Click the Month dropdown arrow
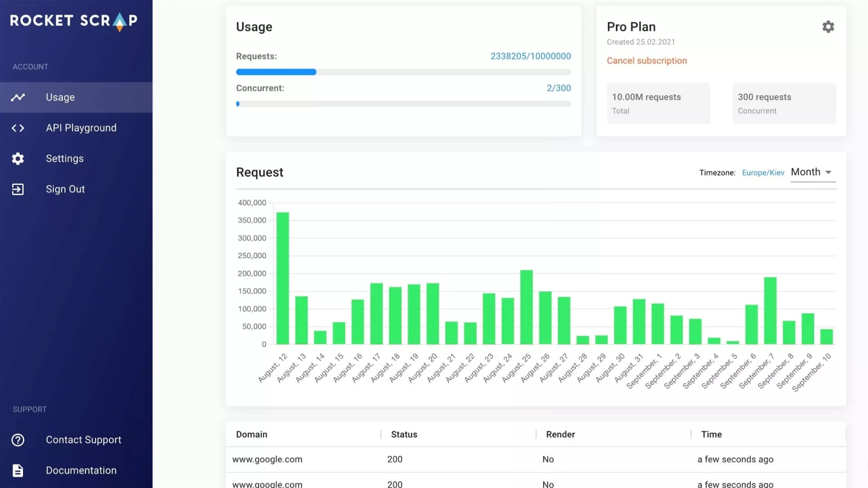Image resolution: width=868 pixels, height=488 pixels. click(x=828, y=172)
